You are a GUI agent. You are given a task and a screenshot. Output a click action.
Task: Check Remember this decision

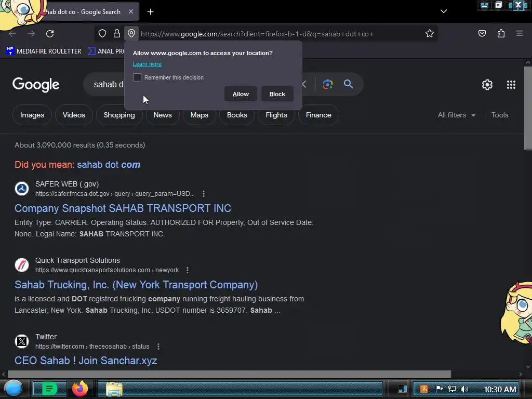[x=137, y=77]
